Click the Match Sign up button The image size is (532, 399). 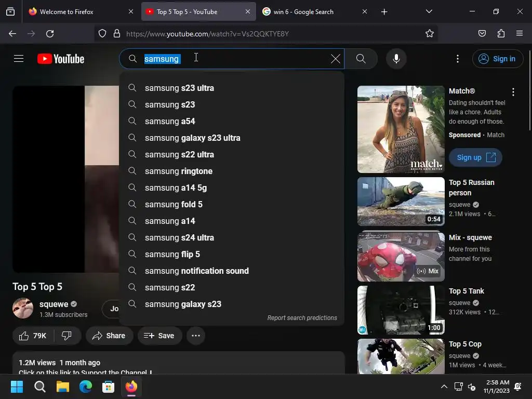point(475,157)
